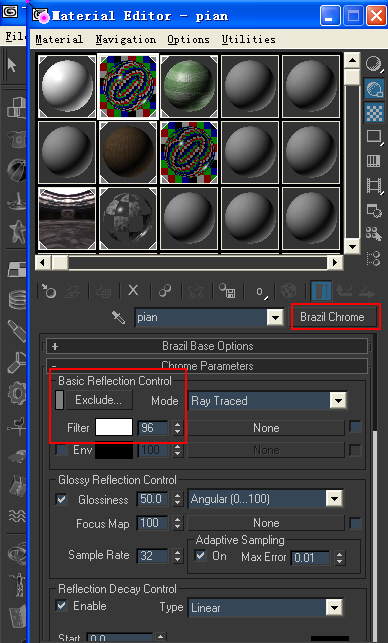Click Get Material icon in toolbar
Image resolution: width=388 pixels, height=643 pixels.
(x=49, y=291)
